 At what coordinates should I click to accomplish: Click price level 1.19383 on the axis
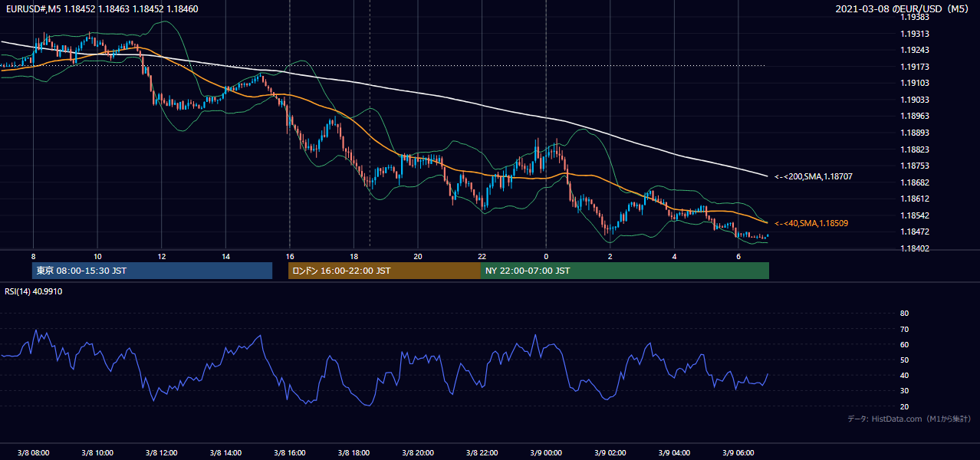pyautogui.click(x=915, y=17)
